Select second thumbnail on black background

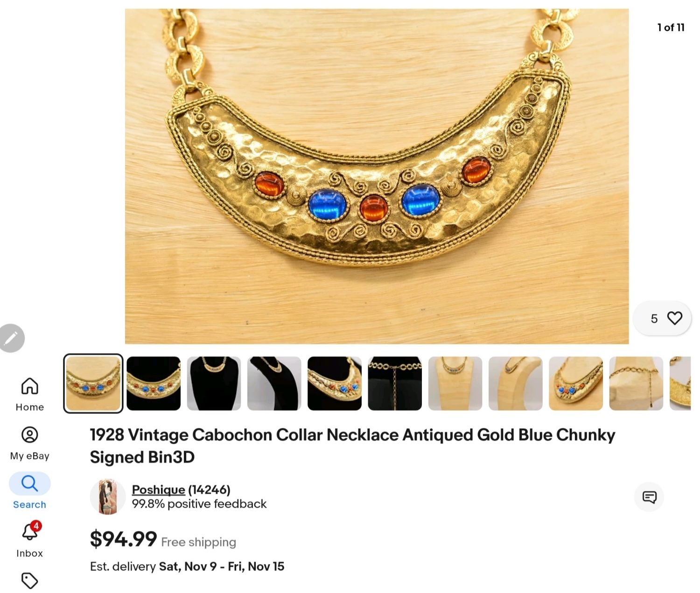point(154,384)
